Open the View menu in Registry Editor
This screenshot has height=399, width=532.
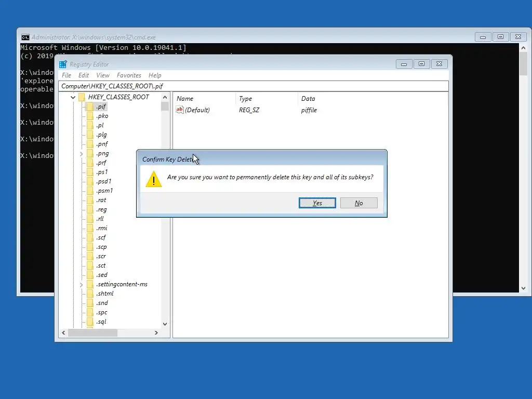(103, 75)
